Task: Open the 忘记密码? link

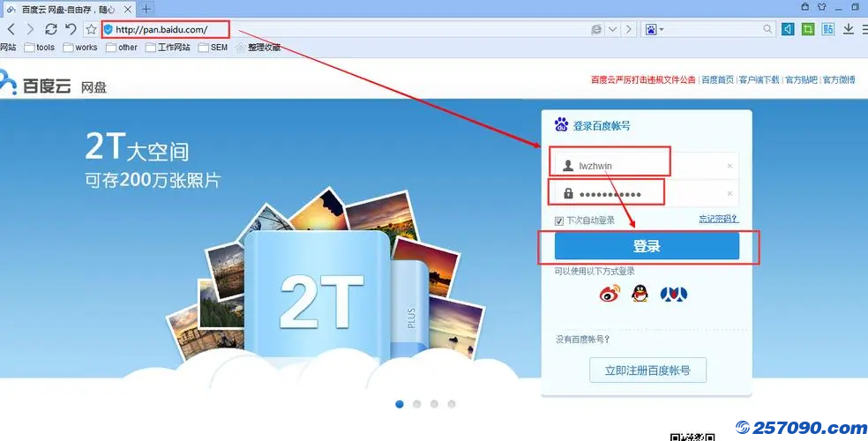Action: [x=718, y=219]
